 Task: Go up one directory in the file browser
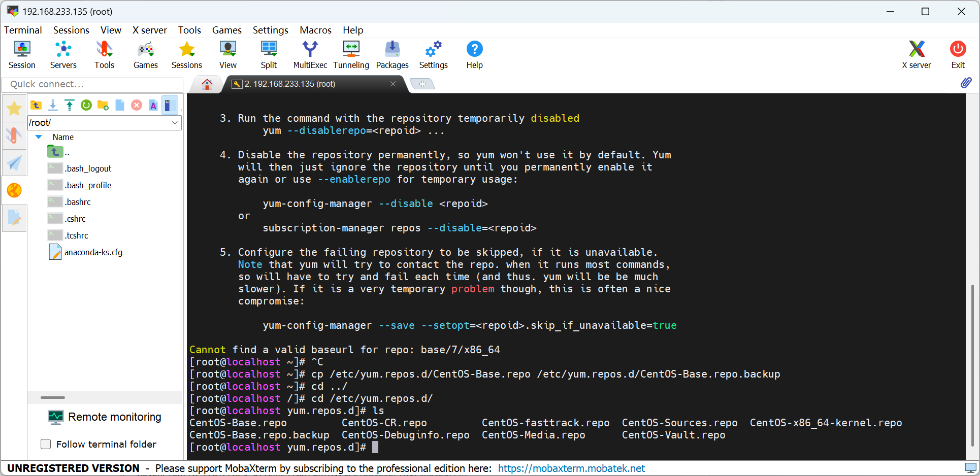[36, 105]
